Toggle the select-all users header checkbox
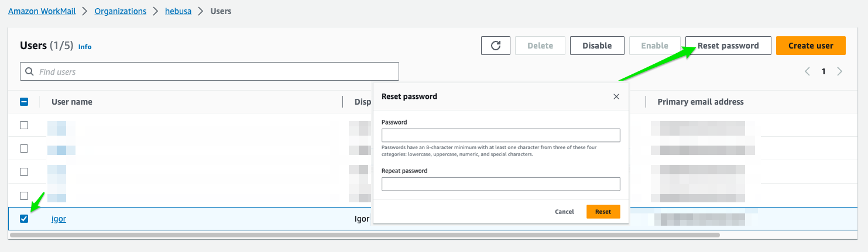 tap(24, 102)
